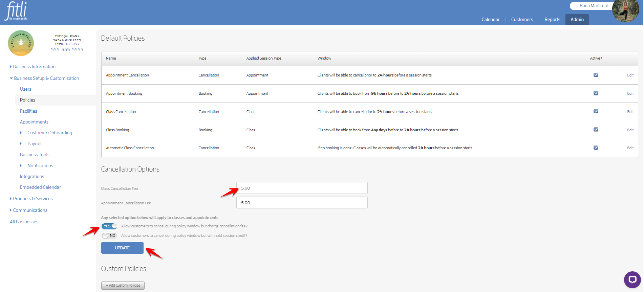The width and height of the screenshot is (644, 292).
Task: Open the Reports tab
Action: click(552, 19)
